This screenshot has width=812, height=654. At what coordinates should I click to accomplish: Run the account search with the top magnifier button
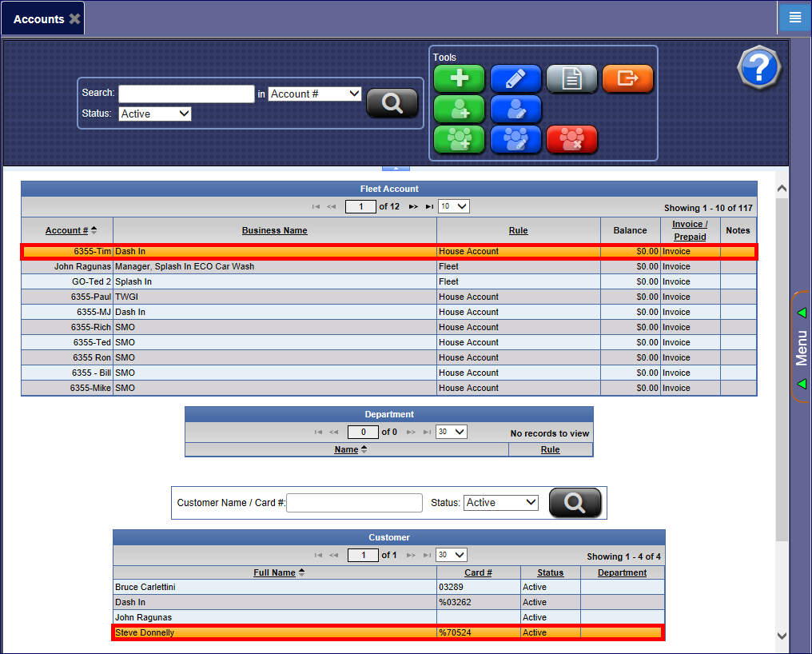tap(392, 103)
